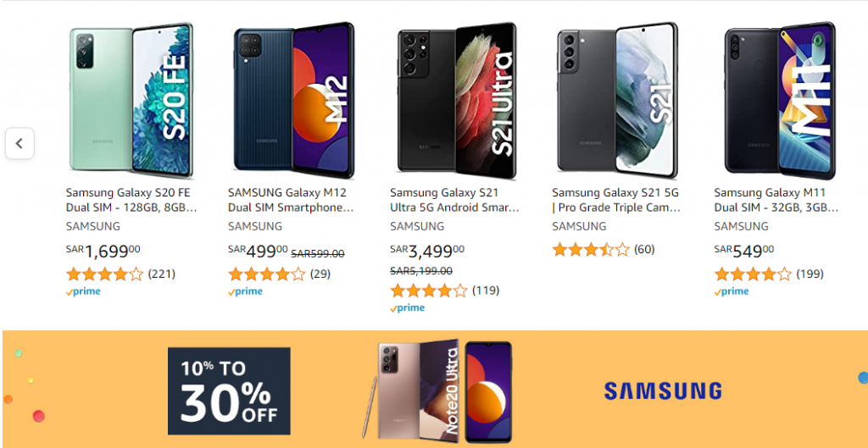The width and height of the screenshot is (868, 448).
Task: Open Samsung Galaxy S20 FE product image
Action: [131, 100]
